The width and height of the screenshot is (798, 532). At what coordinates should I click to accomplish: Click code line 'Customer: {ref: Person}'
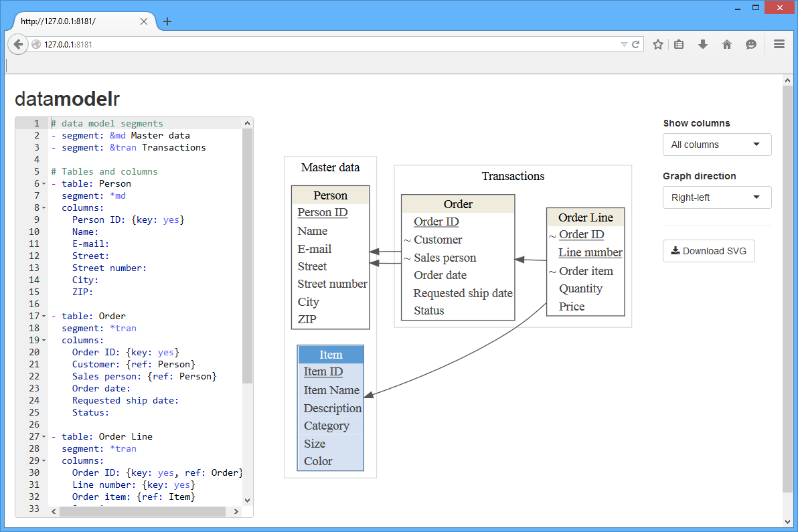133,364
